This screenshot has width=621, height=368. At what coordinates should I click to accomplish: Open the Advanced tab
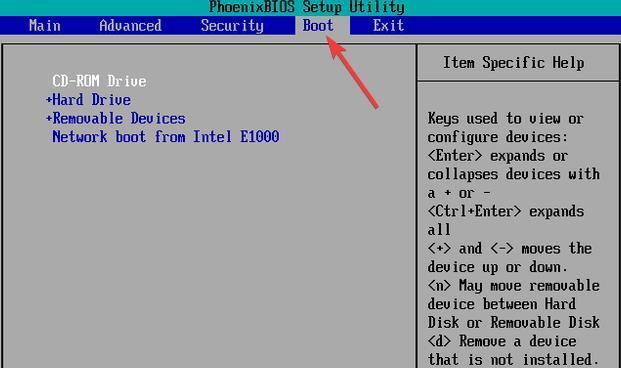click(130, 26)
